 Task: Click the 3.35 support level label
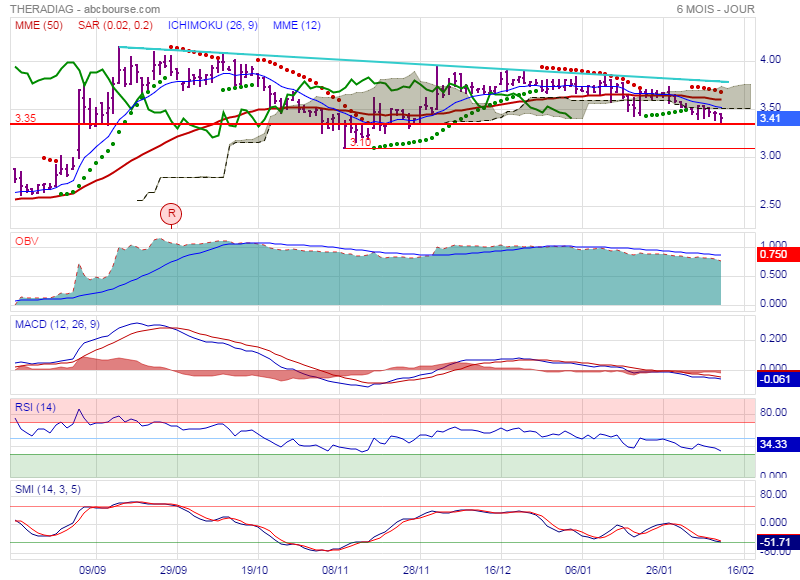coord(25,118)
